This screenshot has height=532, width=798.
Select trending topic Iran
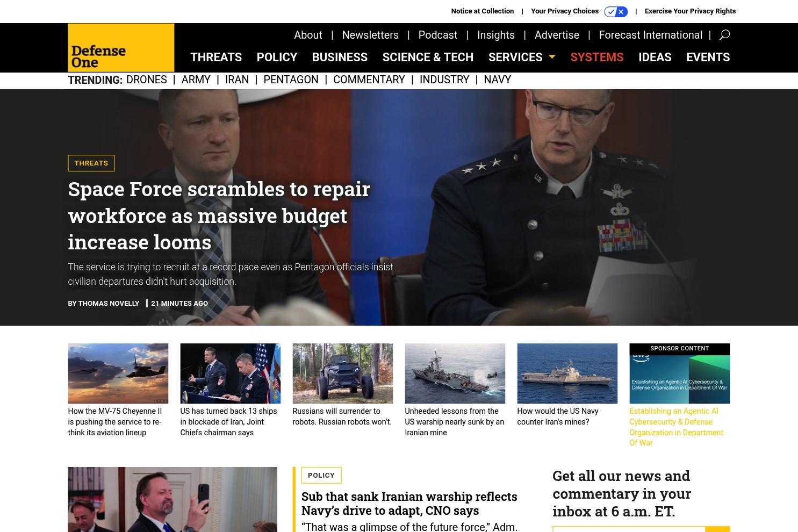pos(236,80)
